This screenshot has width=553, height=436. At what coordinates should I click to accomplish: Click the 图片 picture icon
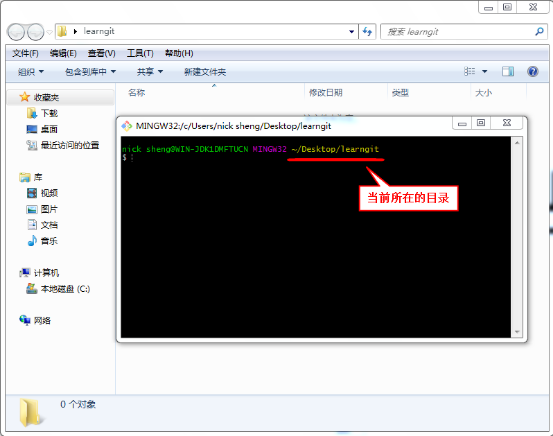[x=32, y=209]
